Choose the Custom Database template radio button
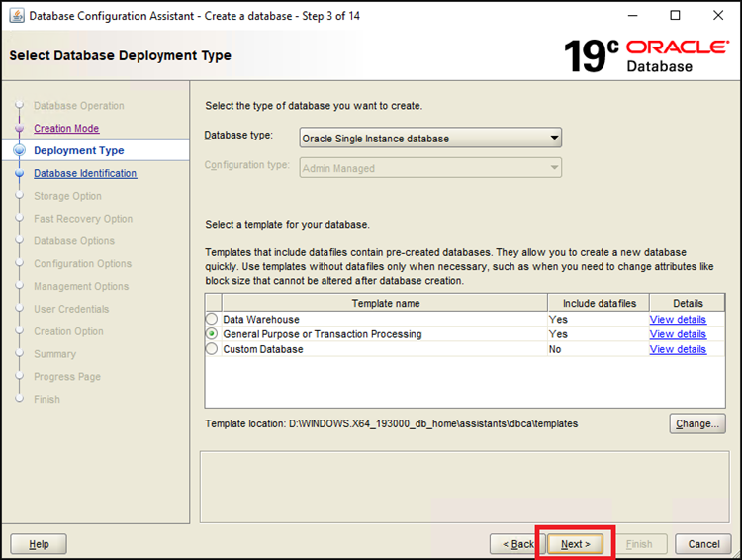The width and height of the screenshot is (742, 560). point(212,349)
